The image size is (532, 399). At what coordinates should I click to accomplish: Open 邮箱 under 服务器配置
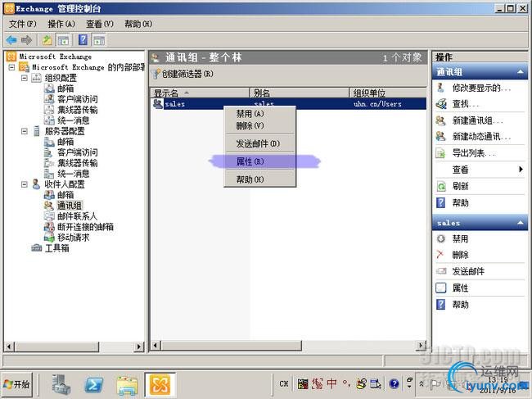(65, 142)
